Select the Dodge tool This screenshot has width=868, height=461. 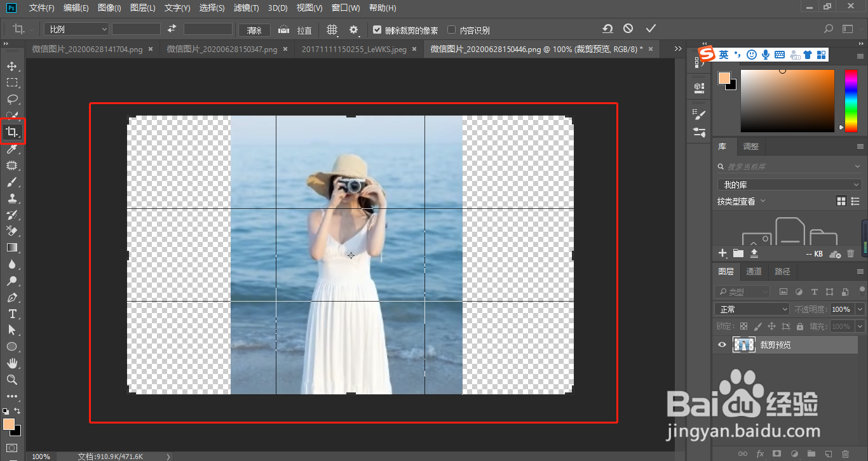(x=12, y=281)
